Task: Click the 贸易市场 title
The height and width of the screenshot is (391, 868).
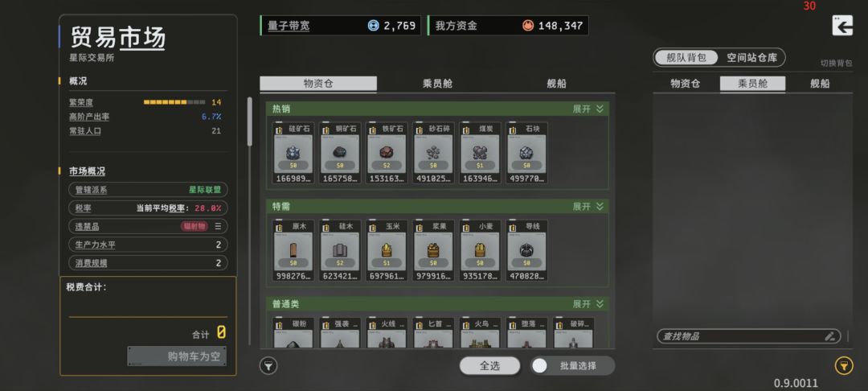Action: 117,38
